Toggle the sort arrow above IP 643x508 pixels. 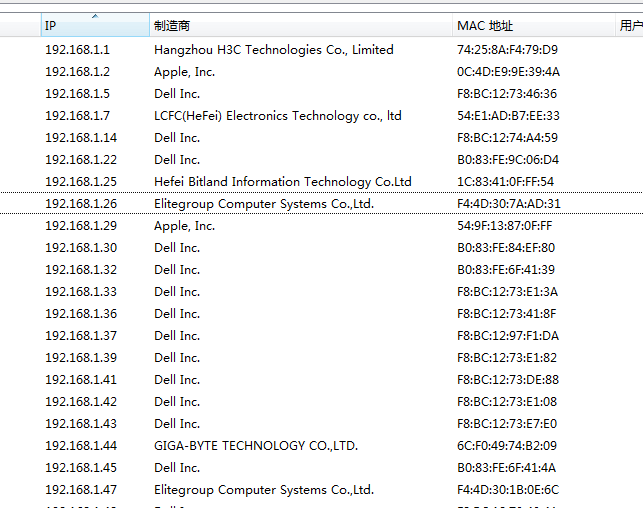point(95,16)
